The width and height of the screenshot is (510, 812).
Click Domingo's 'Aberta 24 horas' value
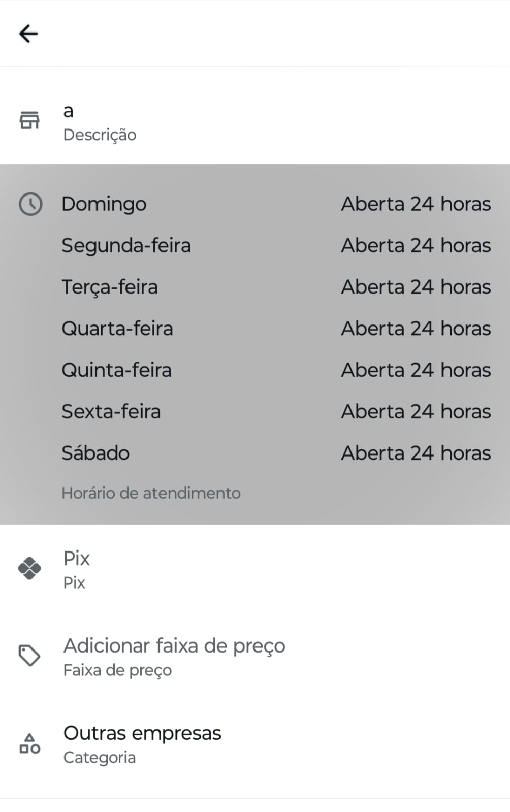(x=416, y=204)
